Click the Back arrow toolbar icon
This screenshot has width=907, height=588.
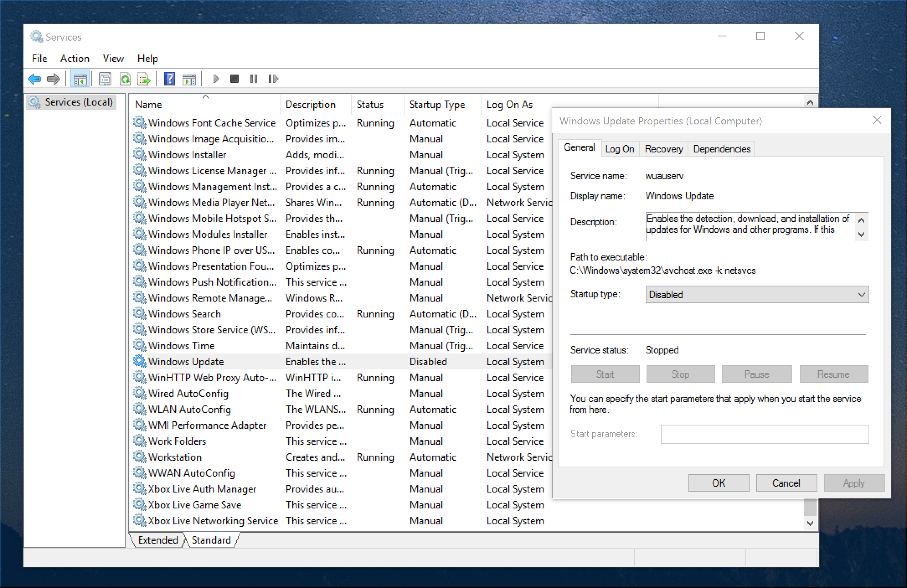point(34,79)
